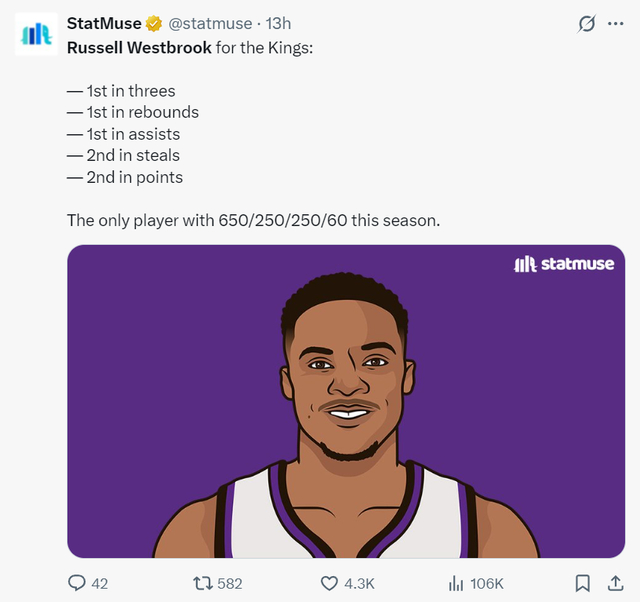
Task: Click the views bar chart icon
Action: (x=456, y=583)
